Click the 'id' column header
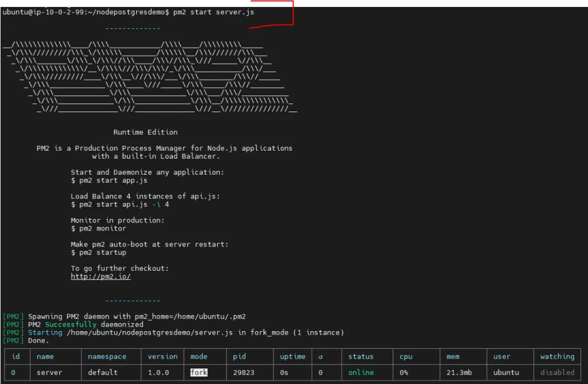Screen dimensions: 588x384 click(x=16, y=356)
